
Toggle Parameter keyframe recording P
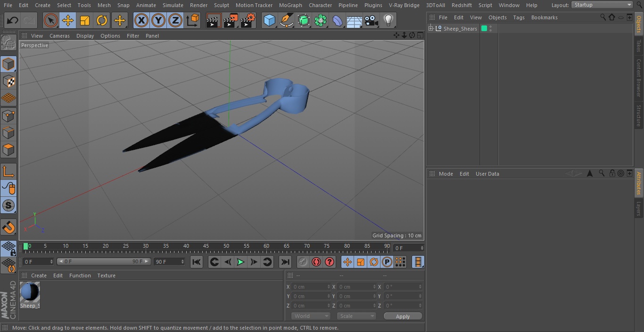point(387,262)
